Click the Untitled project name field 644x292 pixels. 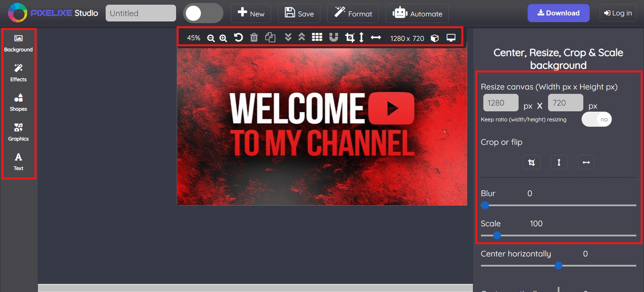coord(141,13)
